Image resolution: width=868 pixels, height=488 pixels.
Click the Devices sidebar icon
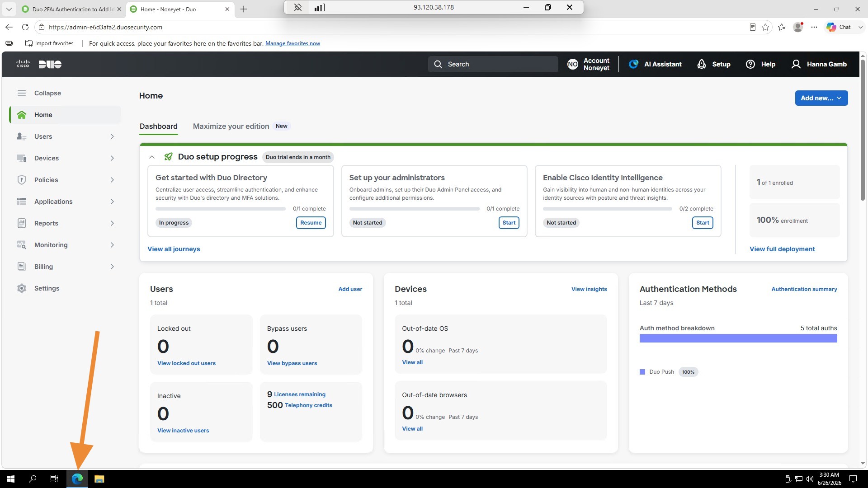click(x=22, y=158)
